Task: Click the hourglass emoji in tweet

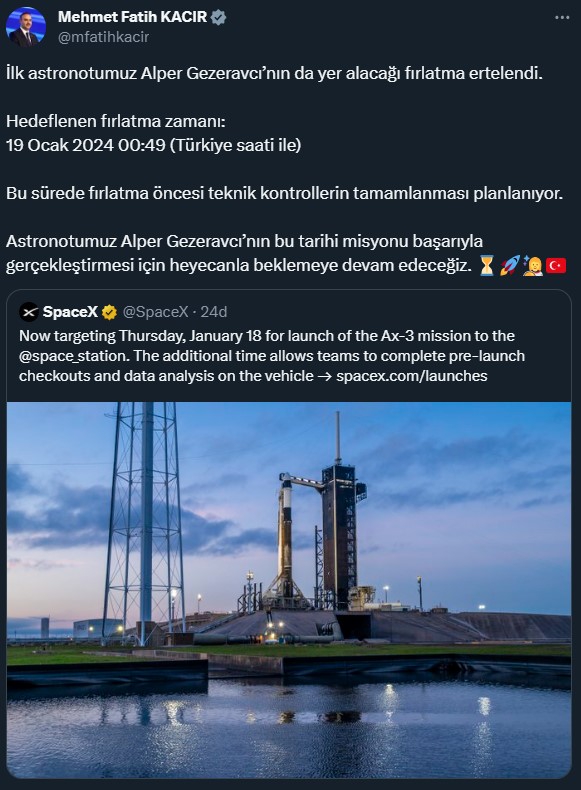Action: pyautogui.click(x=487, y=265)
